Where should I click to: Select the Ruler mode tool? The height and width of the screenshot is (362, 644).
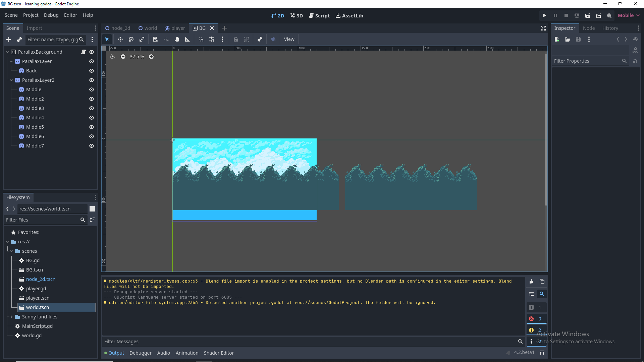pos(187,39)
